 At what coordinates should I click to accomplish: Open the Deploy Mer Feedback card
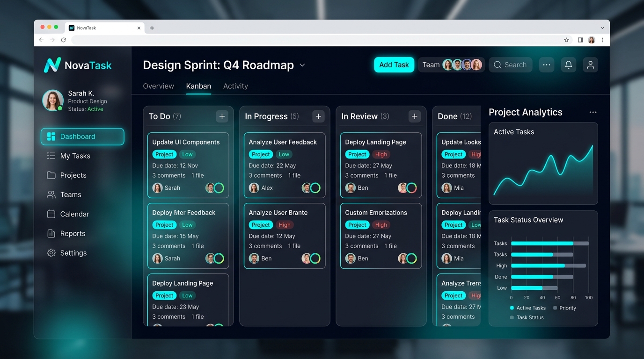tap(188, 236)
